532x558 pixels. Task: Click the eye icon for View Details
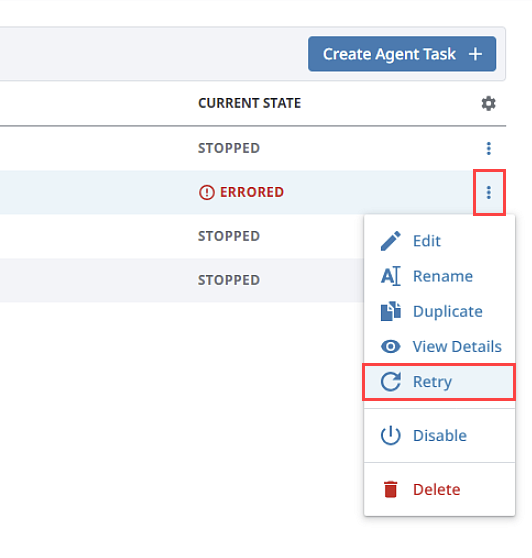click(391, 346)
